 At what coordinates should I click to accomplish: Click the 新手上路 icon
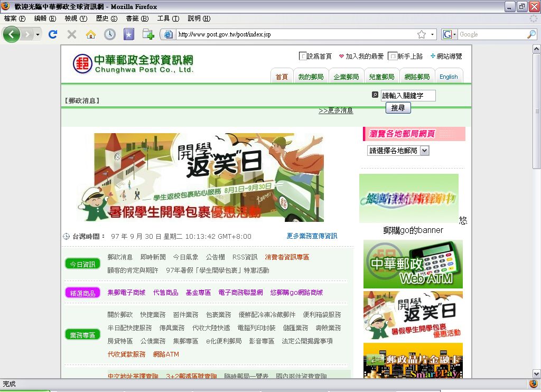393,56
